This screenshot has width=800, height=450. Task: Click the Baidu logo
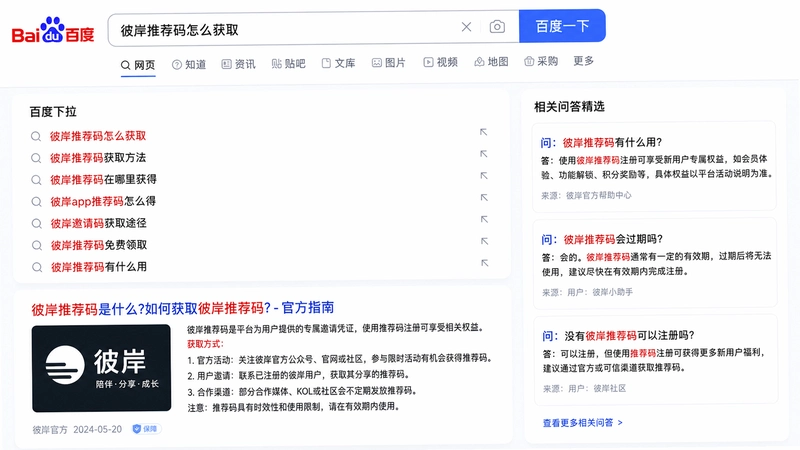53,30
